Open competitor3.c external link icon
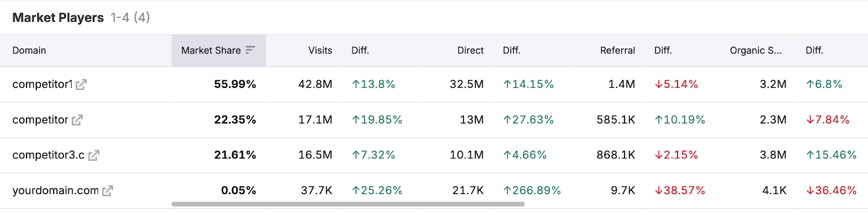The height and width of the screenshot is (214, 868). click(x=94, y=155)
